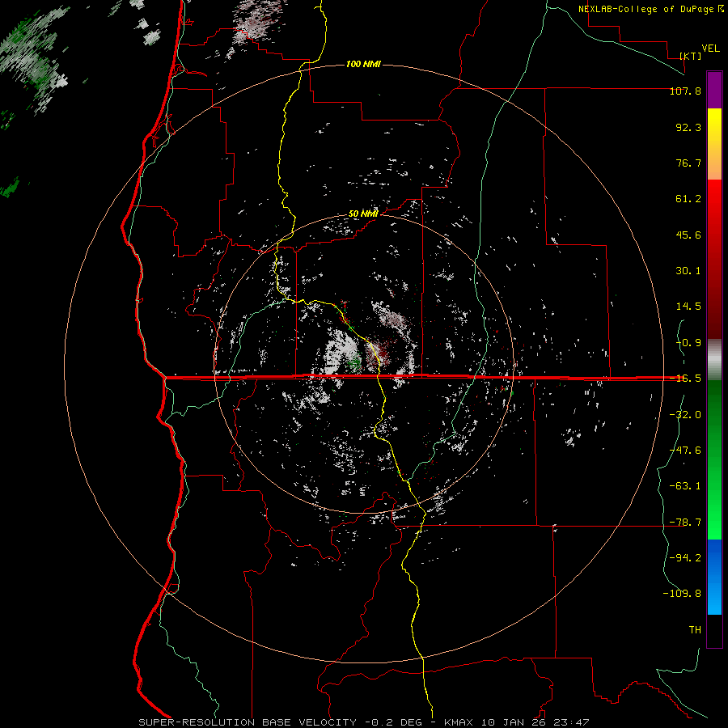Click the -78.7 velocity scale value
Viewport: 728px width, 728px height.
pyautogui.click(x=685, y=523)
